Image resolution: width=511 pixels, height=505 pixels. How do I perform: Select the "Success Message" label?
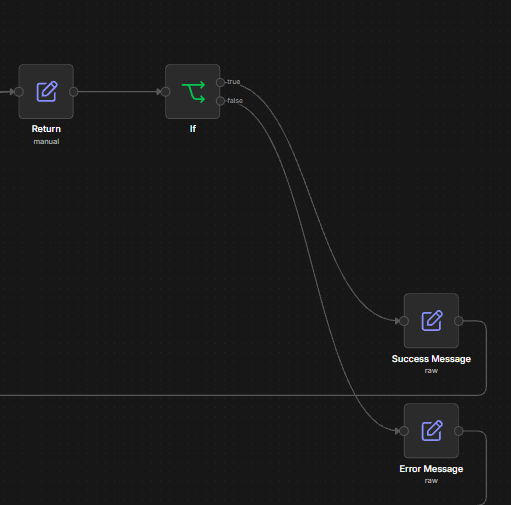coord(431,359)
